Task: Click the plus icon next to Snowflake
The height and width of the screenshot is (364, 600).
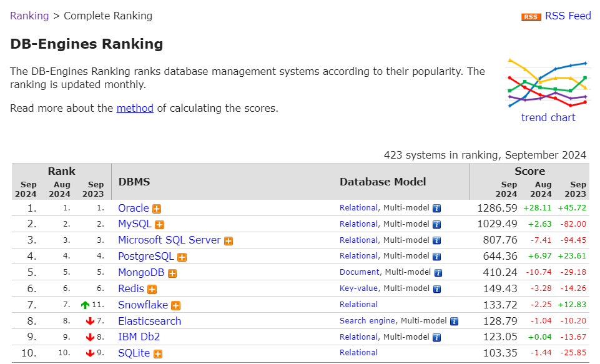Action: pos(176,305)
